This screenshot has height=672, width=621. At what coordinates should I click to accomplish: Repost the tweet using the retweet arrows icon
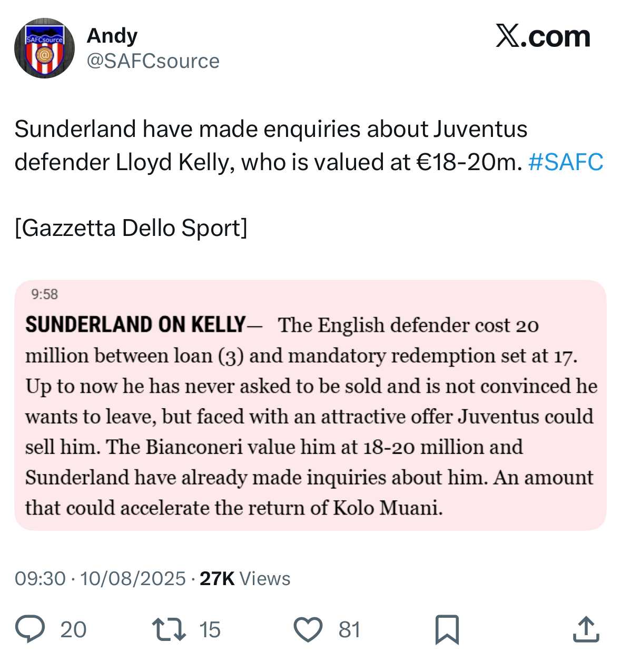(169, 629)
